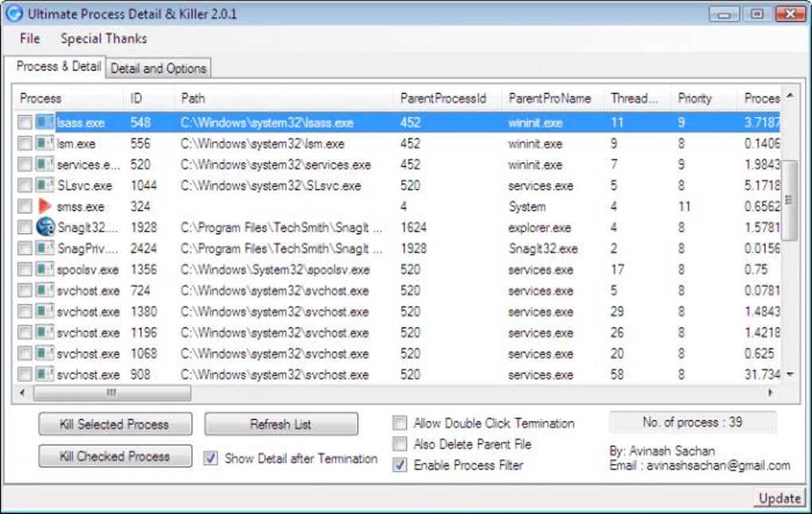Click the SnagPriv process icon
812x514 pixels.
(x=45, y=248)
